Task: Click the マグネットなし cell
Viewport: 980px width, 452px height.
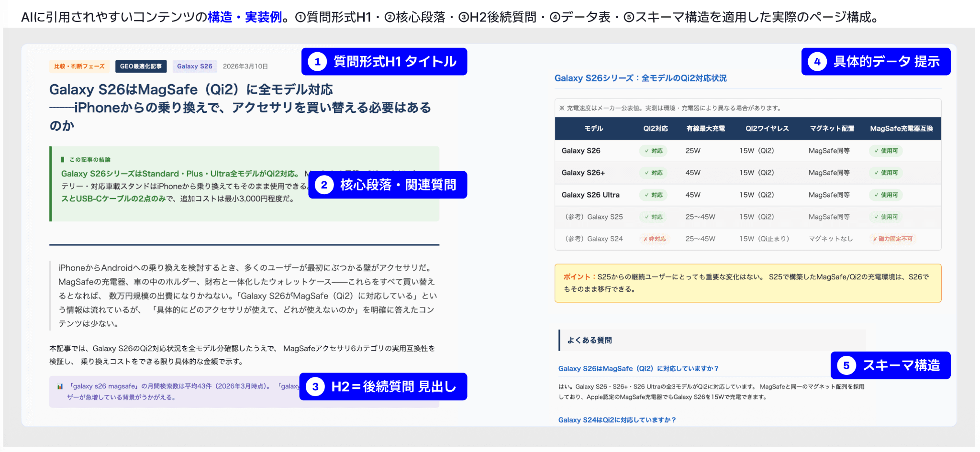Action: point(831,239)
